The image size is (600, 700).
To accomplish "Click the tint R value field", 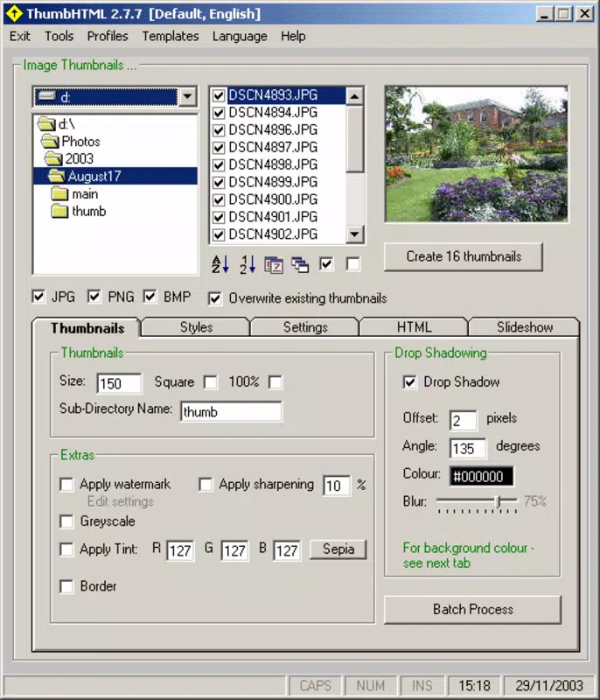I will click(180, 550).
